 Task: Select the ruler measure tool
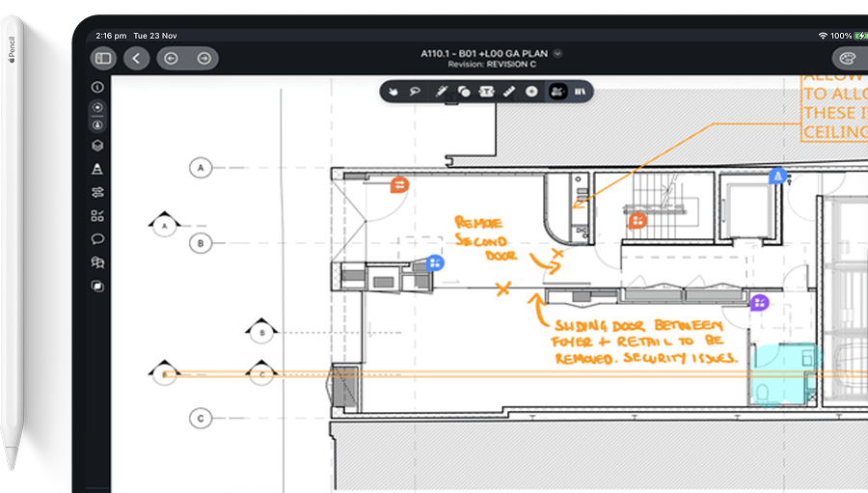click(x=508, y=92)
